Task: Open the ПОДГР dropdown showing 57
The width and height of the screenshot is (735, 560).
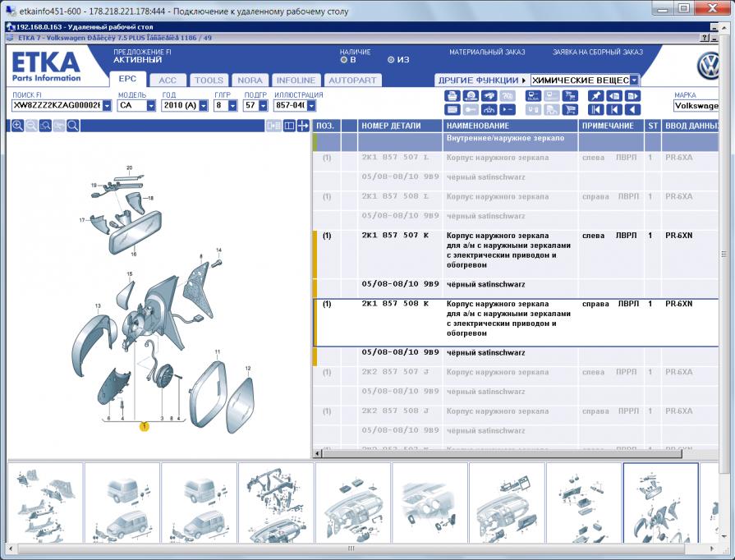Action: (264, 106)
